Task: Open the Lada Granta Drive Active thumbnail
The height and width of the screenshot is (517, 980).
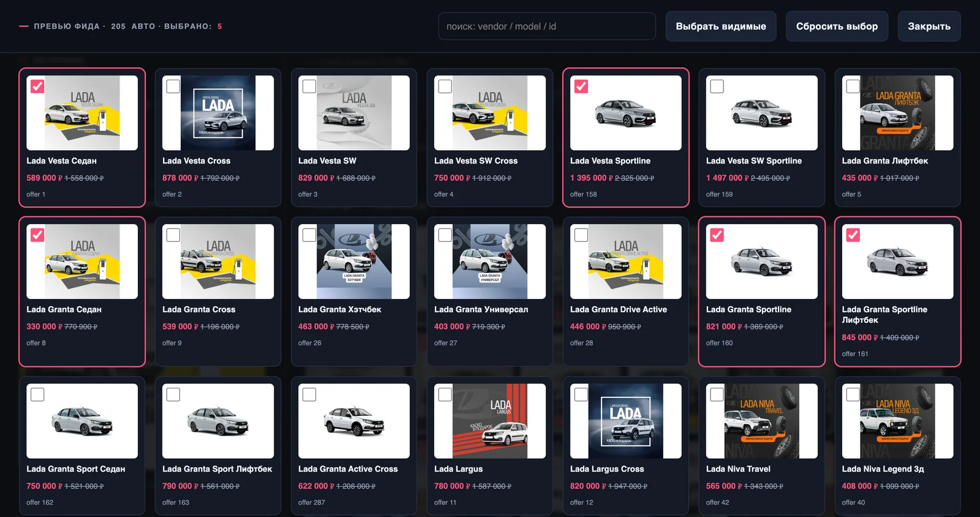Action: tap(626, 262)
